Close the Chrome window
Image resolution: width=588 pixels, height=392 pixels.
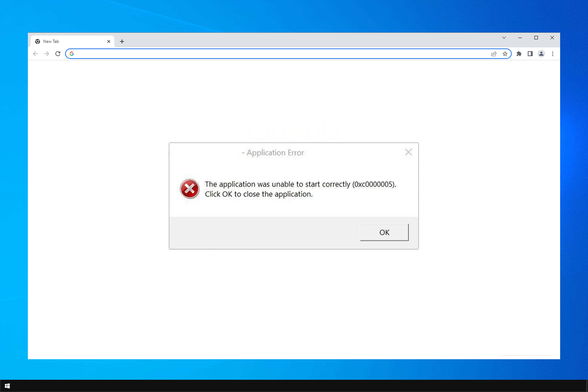552,38
